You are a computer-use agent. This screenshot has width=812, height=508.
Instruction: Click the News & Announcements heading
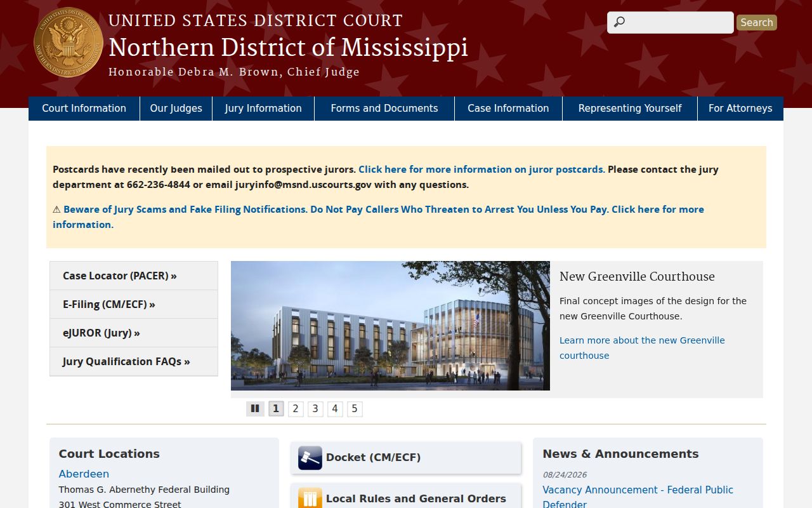(620, 454)
